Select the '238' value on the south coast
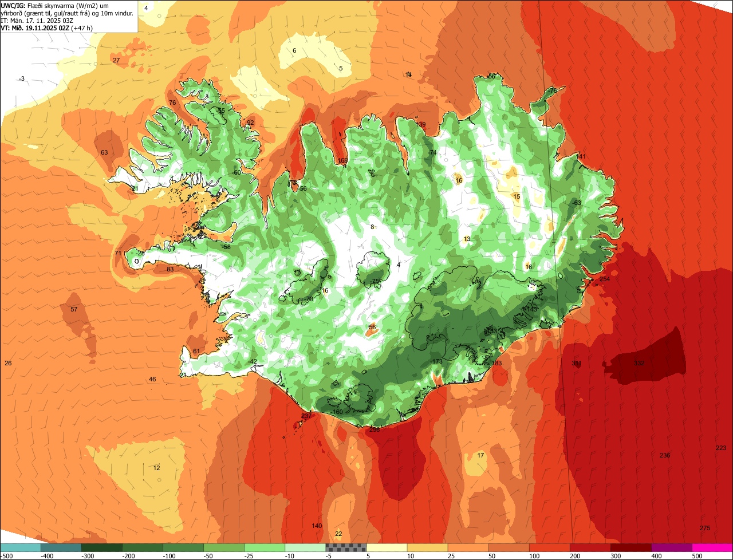Image resolution: width=733 pixels, height=560 pixels. click(x=374, y=429)
